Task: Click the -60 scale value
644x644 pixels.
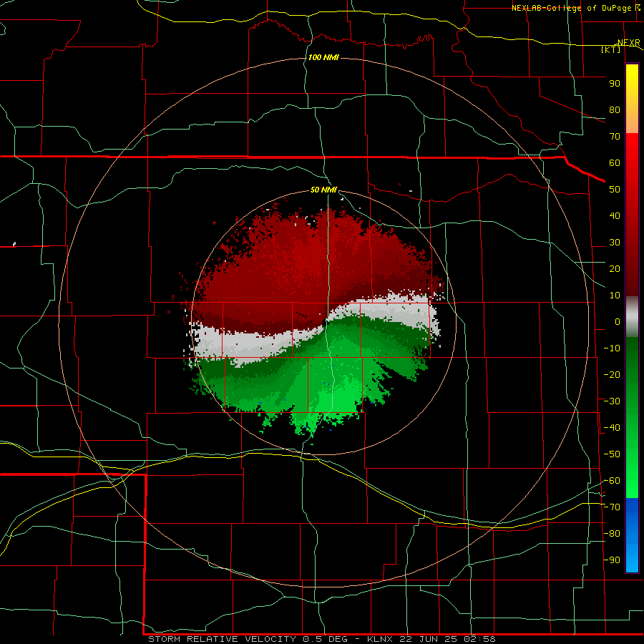Action: (x=612, y=481)
